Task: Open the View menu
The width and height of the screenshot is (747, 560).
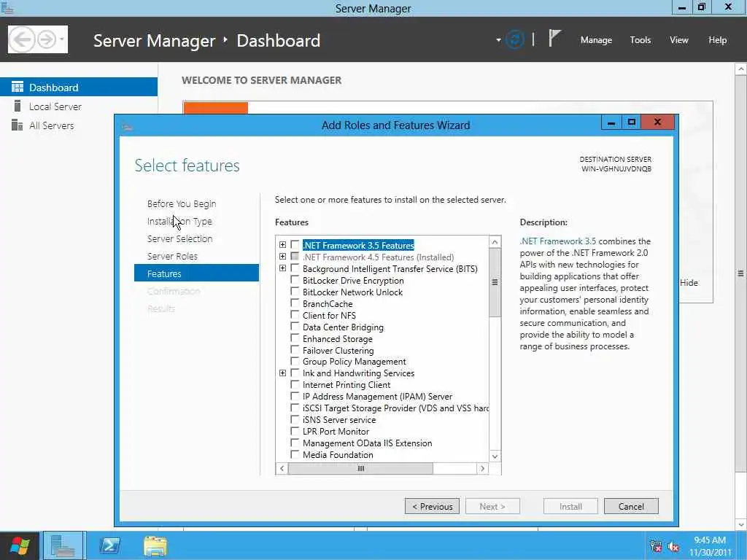Action: (x=678, y=40)
